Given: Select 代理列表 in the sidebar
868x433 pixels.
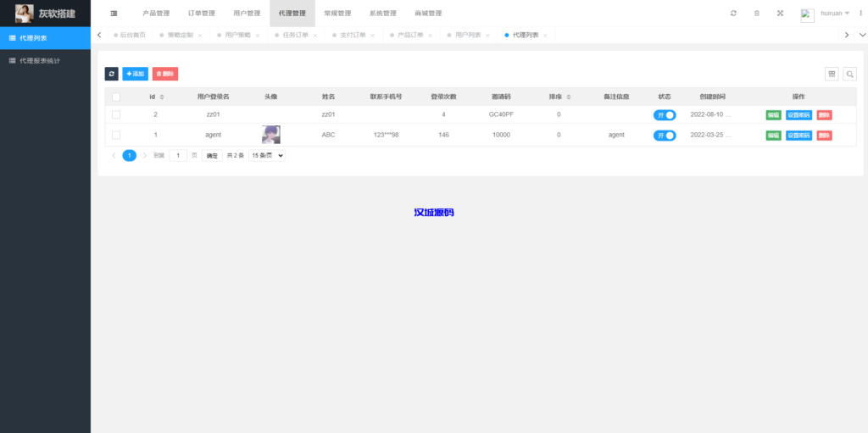Looking at the screenshot, I should (46, 38).
